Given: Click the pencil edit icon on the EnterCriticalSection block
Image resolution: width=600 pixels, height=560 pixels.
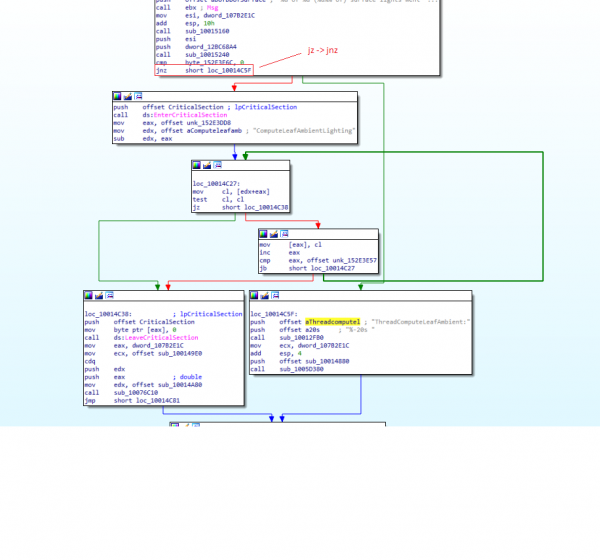Looking at the screenshot, I should click(126, 97).
